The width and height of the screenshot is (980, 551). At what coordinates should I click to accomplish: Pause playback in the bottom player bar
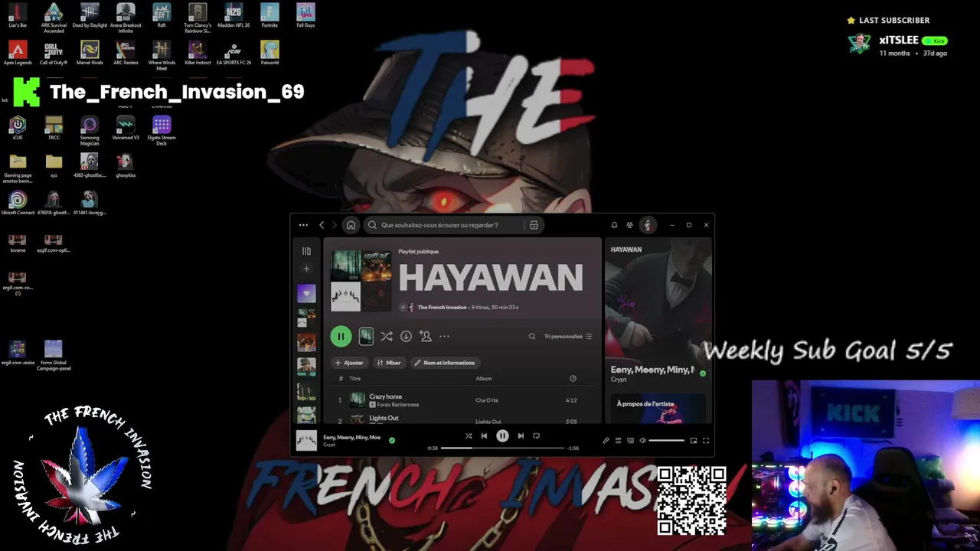tap(502, 436)
